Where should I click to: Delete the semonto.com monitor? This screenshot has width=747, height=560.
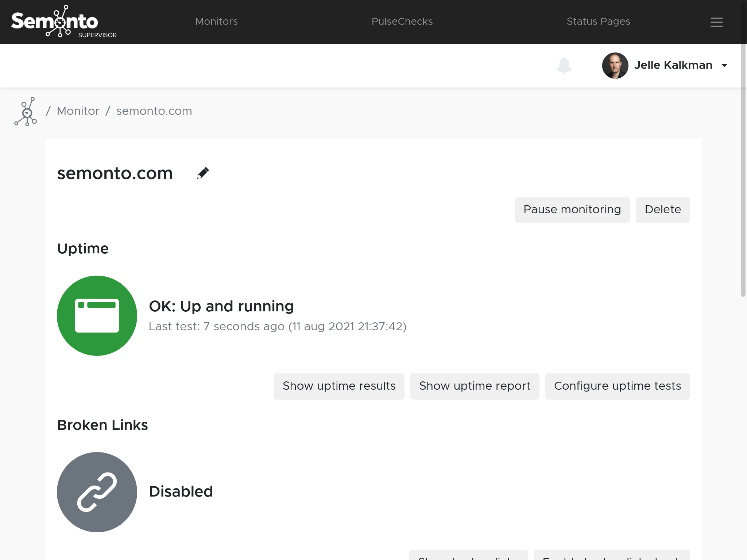(x=662, y=210)
